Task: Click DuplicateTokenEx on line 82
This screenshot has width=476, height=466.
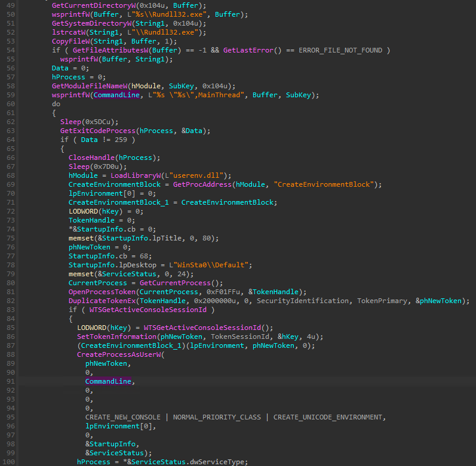Action: click(102, 301)
